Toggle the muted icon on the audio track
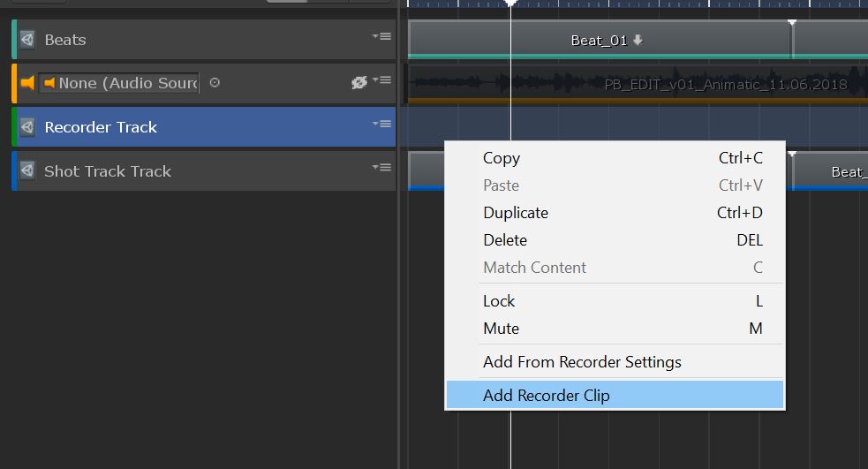The width and height of the screenshot is (868, 469). 359,82
